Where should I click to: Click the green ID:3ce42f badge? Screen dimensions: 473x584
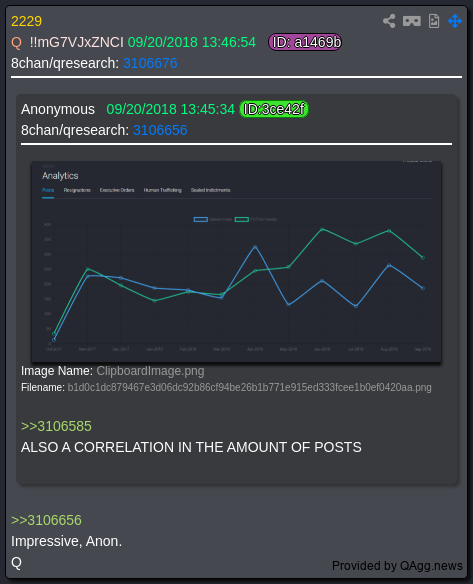[x=274, y=109]
